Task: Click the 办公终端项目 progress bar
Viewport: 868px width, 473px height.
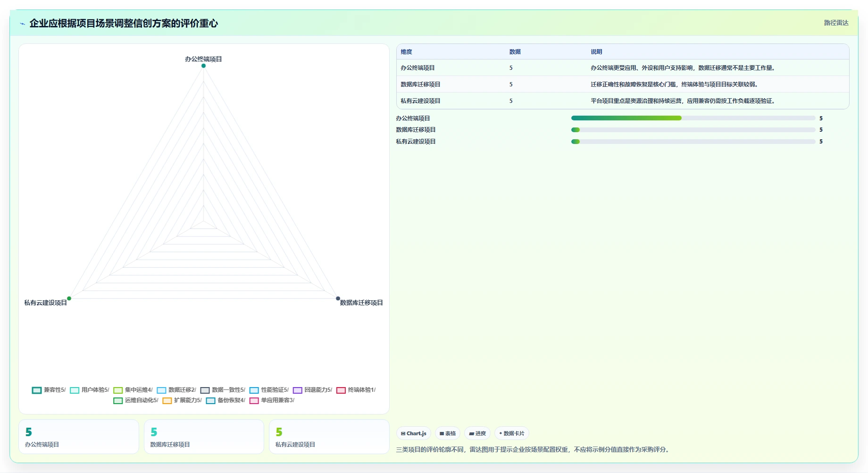Action: 693,118
